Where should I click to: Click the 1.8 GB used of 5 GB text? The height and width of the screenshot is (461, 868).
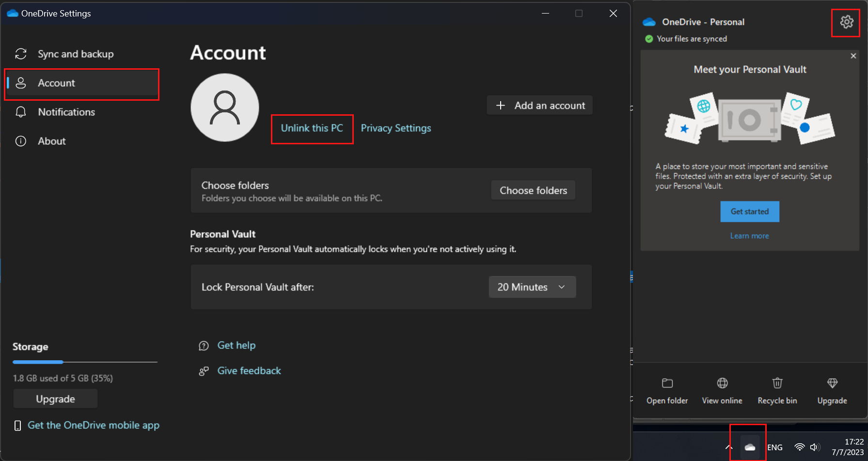click(63, 378)
